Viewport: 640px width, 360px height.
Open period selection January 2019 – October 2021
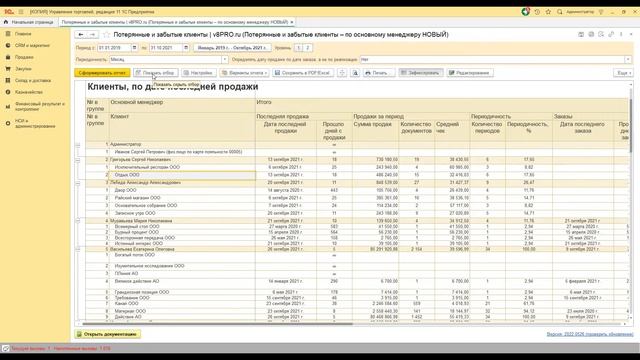(232, 48)
